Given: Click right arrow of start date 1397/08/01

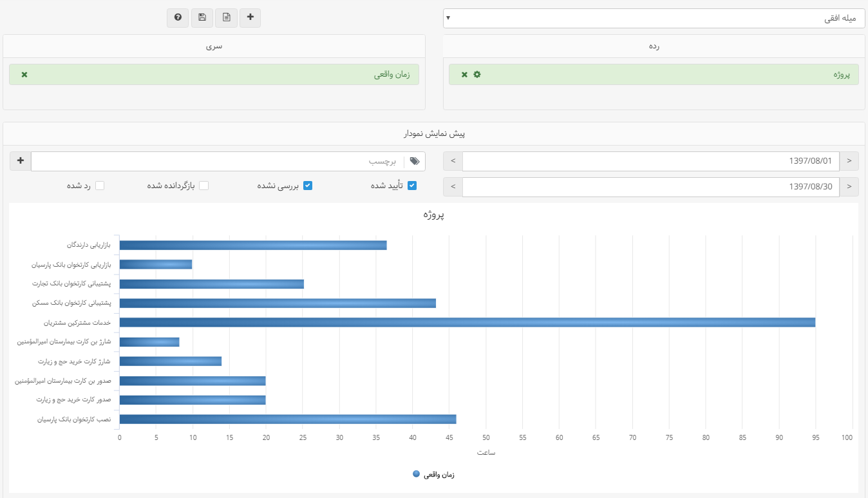Looking at the screenshot, I should click(x=849, y=161).
